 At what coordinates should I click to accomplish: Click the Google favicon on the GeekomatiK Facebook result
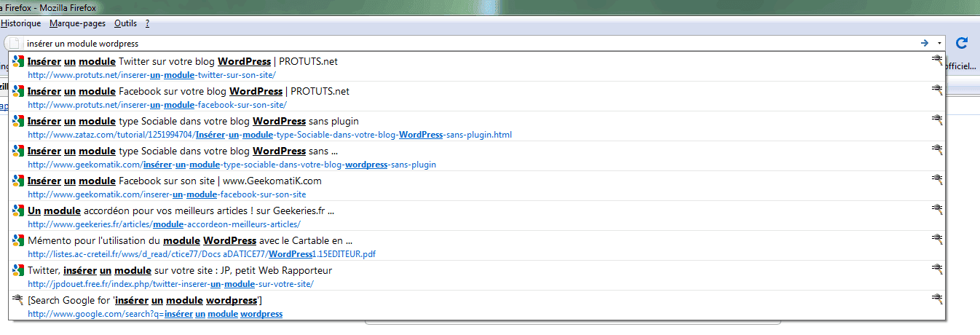click(x=19, y=181)
